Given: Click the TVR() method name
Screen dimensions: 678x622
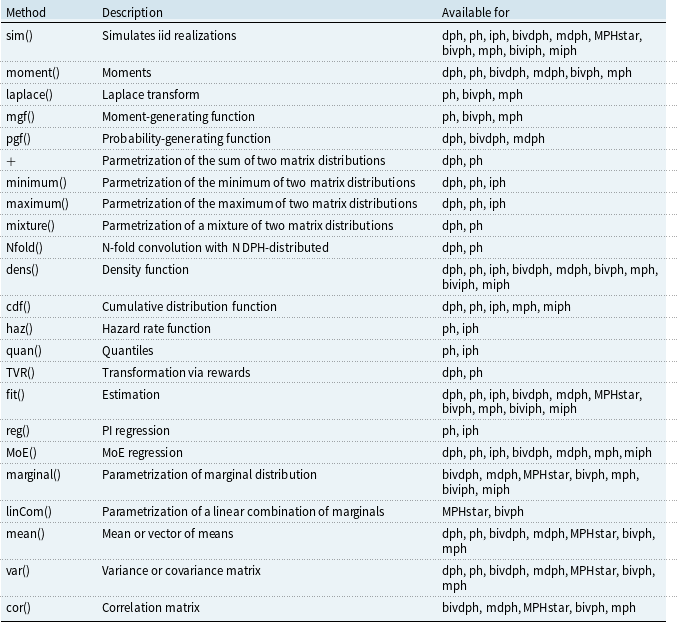Looking at the screenshot, I should pyautogui.click(x=20, y=373).
